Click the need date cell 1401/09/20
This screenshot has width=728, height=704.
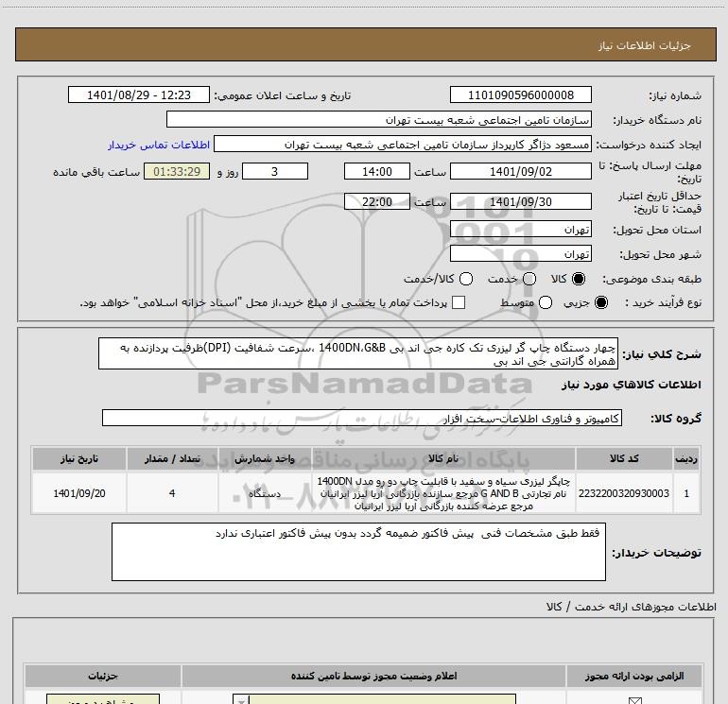(x=79, y=493)
